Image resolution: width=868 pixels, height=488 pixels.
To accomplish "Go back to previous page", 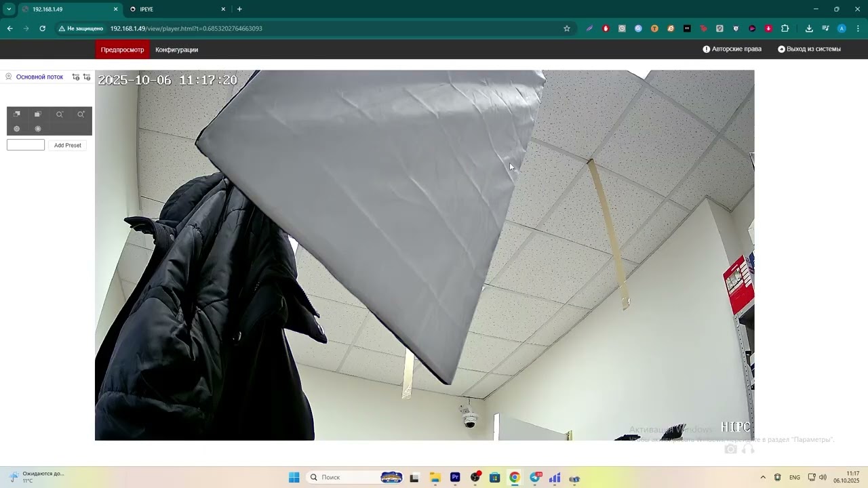I will click(x=9, y=28).
